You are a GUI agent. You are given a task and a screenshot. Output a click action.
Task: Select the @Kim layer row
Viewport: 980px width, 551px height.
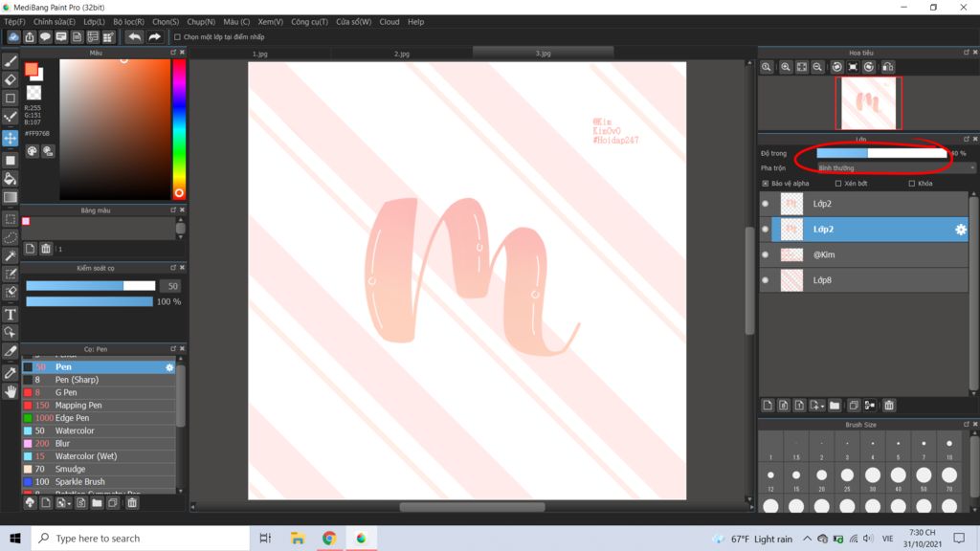point(864,254)
